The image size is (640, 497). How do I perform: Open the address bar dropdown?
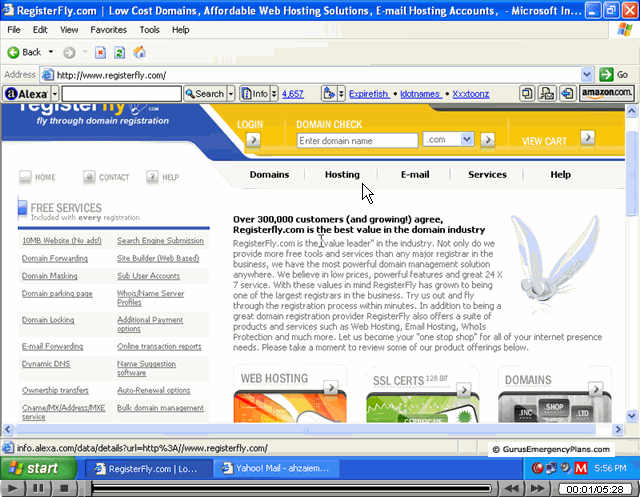coord(587,75)
